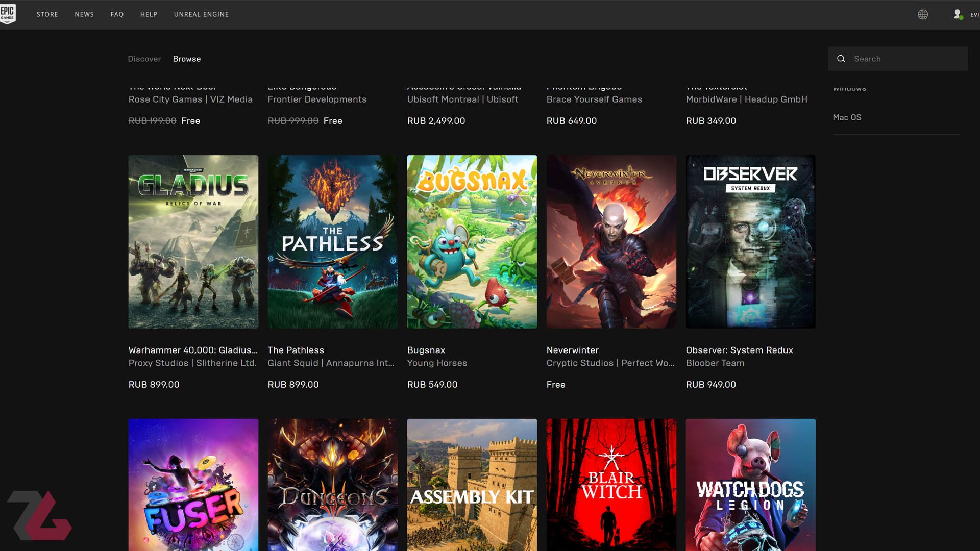Open the Blair Witch cover
980x551 pixels.
click(611, 485)
